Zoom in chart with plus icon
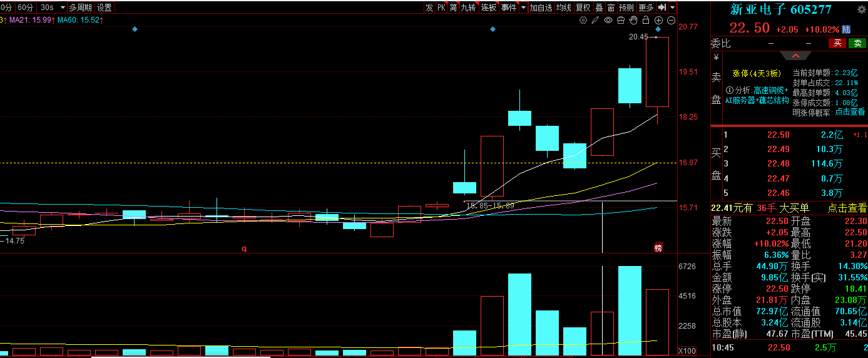Screen dimensions: 868x358 [658, 20]
